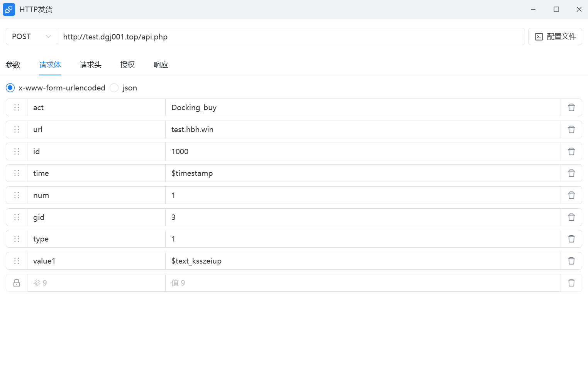Show the 响应 tab
This screenshot has width=588, height=381.
point(161,65)
